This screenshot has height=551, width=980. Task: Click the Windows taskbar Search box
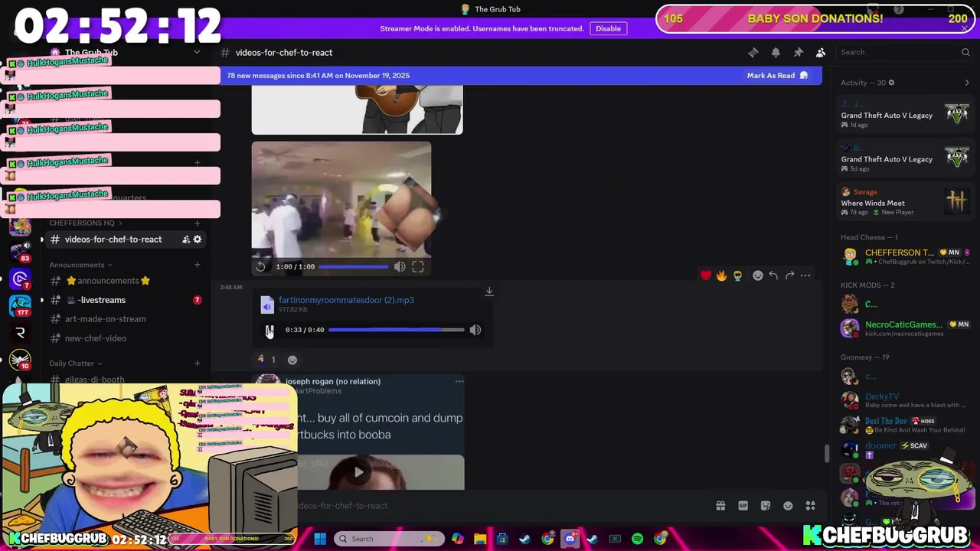[388, 539]
